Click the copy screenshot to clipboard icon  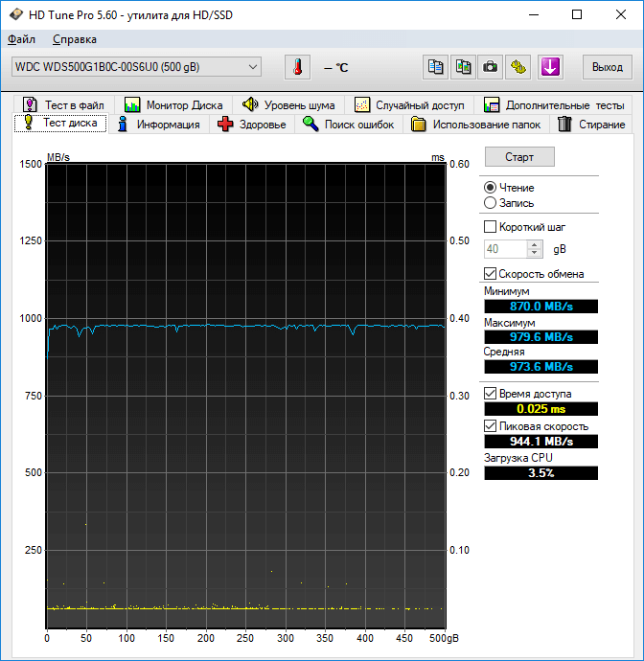[x=464, y=67]
